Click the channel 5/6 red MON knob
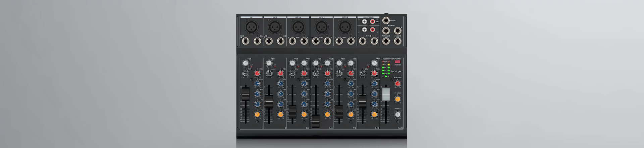The image size is (644, 148). [x=327, y=73]
